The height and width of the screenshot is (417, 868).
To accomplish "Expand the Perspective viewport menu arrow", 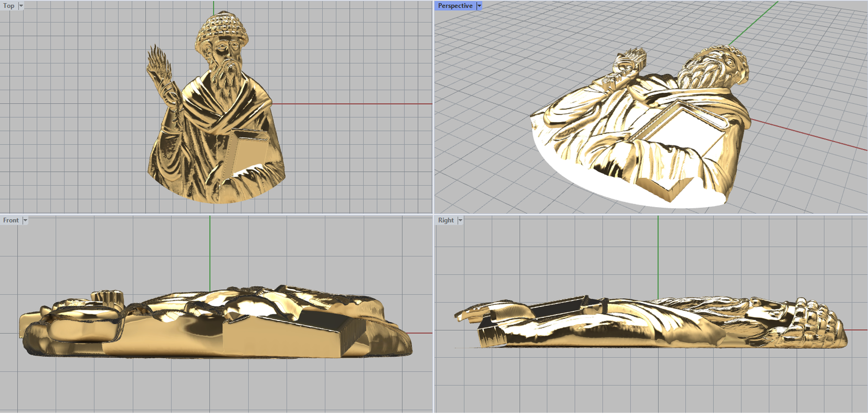I will click(x=479, y=5).
